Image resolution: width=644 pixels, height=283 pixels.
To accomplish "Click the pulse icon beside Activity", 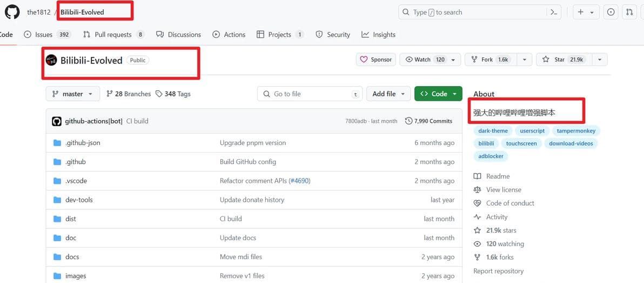I will click(477, 217).
